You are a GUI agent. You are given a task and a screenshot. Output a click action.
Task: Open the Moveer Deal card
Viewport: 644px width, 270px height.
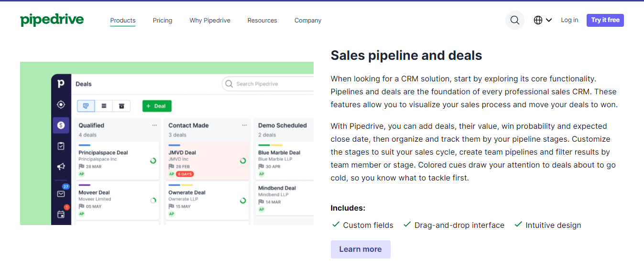[x=118, y=201]
